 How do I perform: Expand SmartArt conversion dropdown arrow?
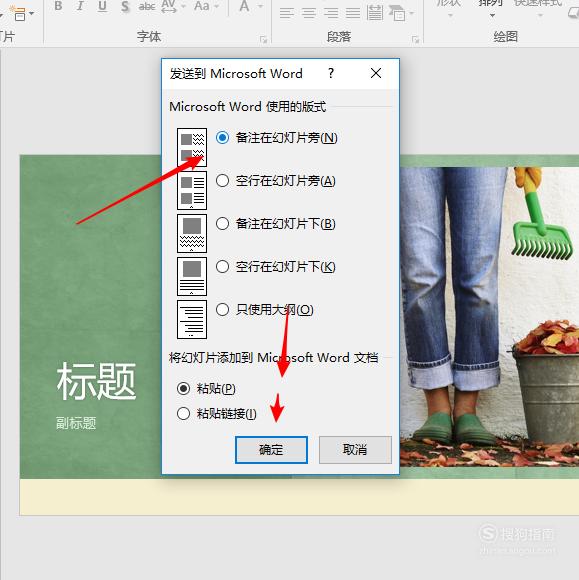411,13
